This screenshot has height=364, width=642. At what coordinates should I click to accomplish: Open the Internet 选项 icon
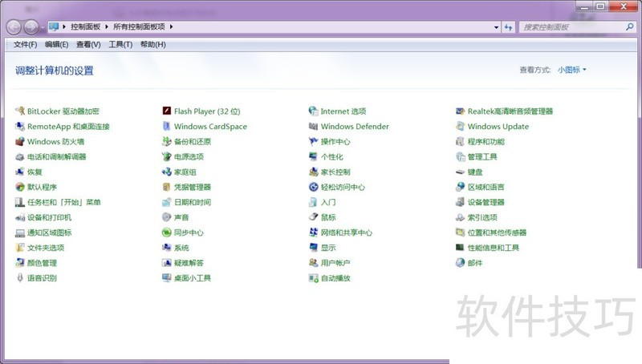point(313,111)
